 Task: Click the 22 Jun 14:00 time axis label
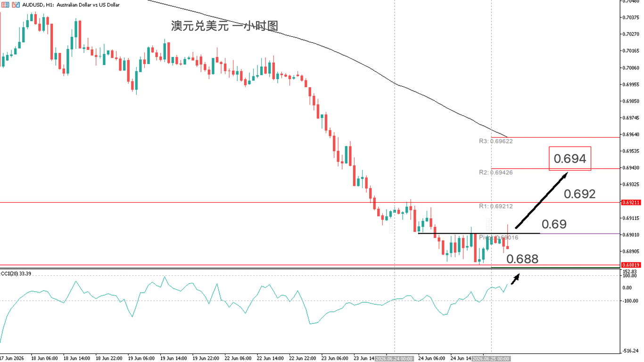[271, 359]
